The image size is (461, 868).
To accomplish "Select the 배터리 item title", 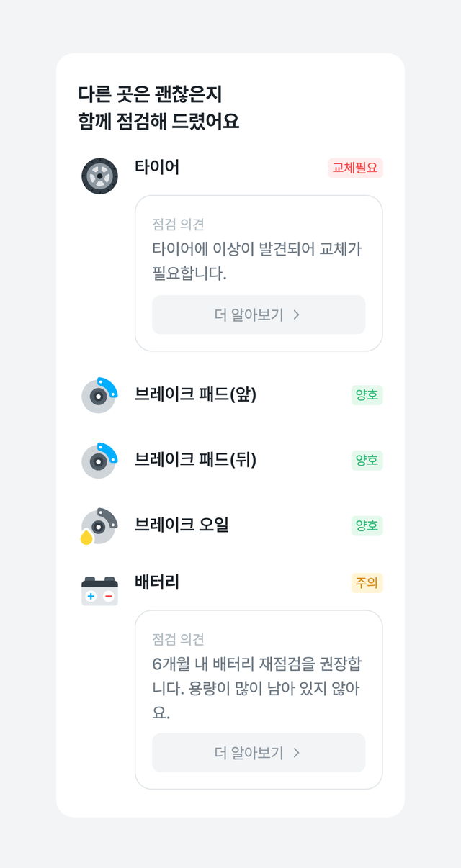I will [x=157, y=582].
